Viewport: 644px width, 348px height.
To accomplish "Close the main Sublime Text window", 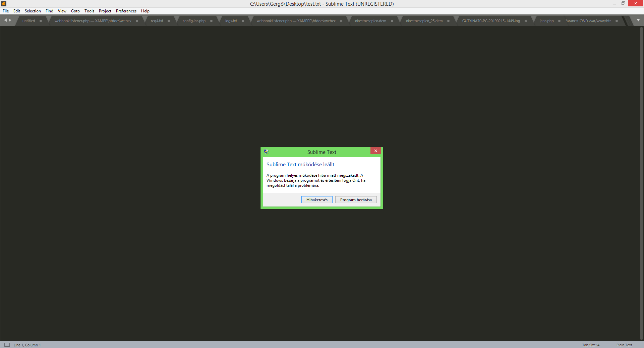I will pyautogui.click(x=636, y=3).
